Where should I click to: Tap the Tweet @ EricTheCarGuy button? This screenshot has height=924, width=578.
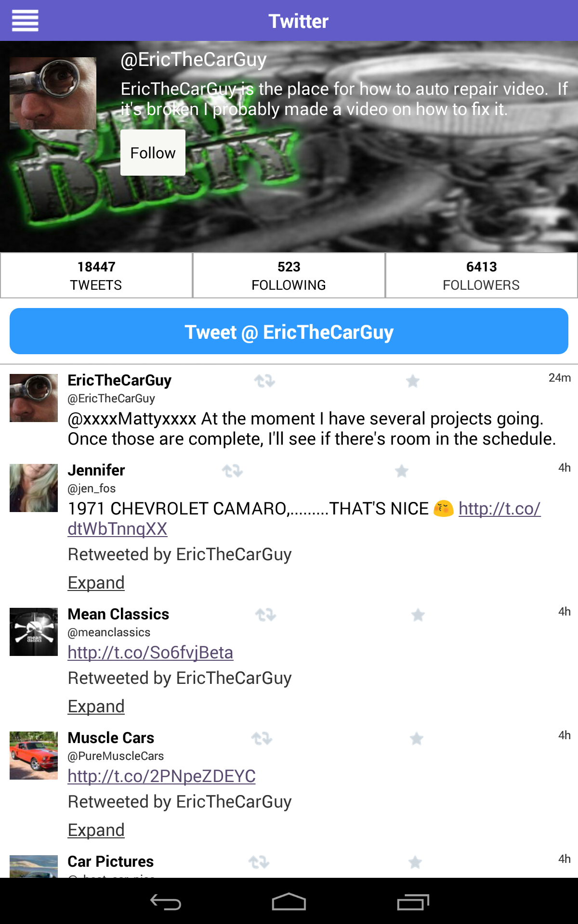pos(289,332)
